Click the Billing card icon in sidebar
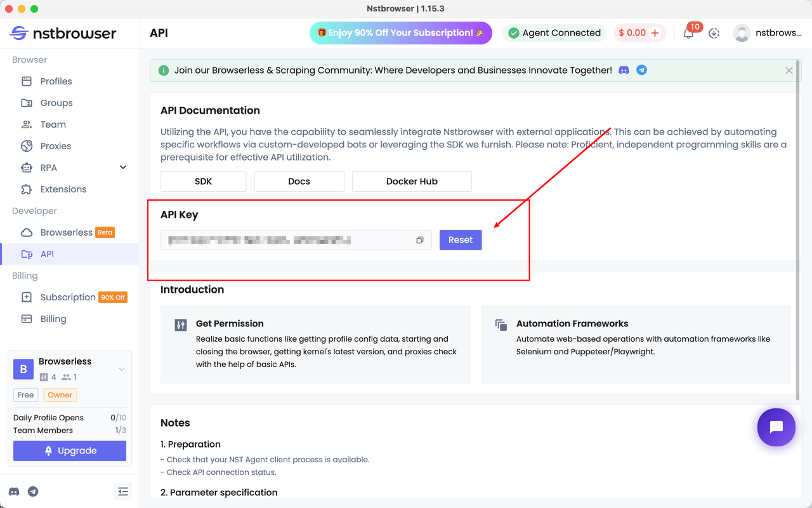This screenshot has height=508, width=812. tap(27, 319)
